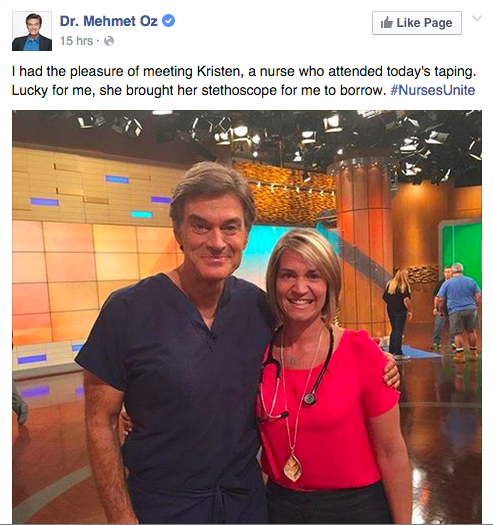Open the #NursesUnite hashtag
Viewport: 493px width, 525px height.
433,90
